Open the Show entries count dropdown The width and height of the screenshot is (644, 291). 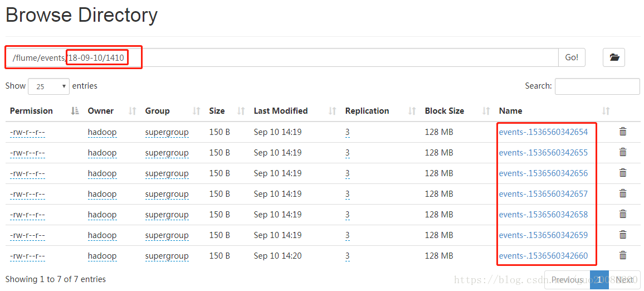[48, 86]
